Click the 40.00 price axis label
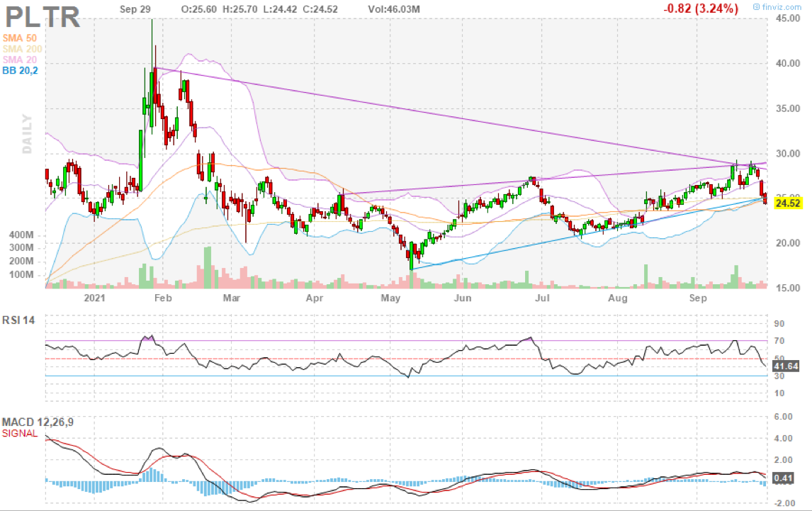 click(787, 63)
